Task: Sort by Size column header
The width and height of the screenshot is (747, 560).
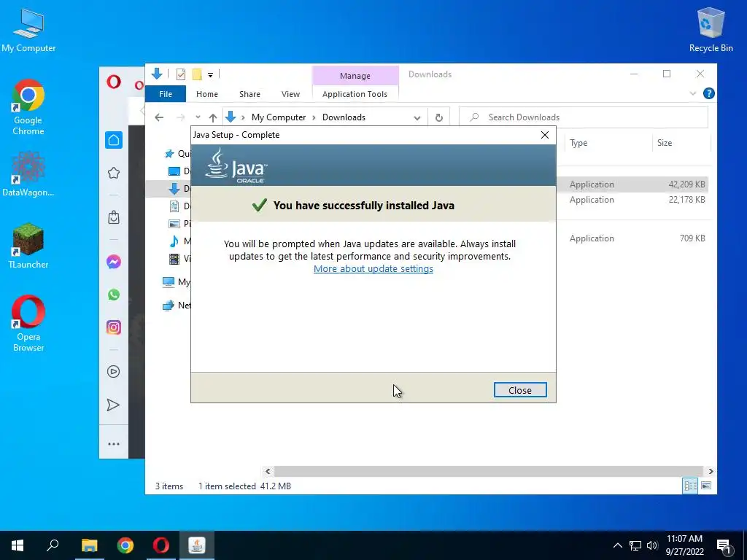Action: coord(681,143)
